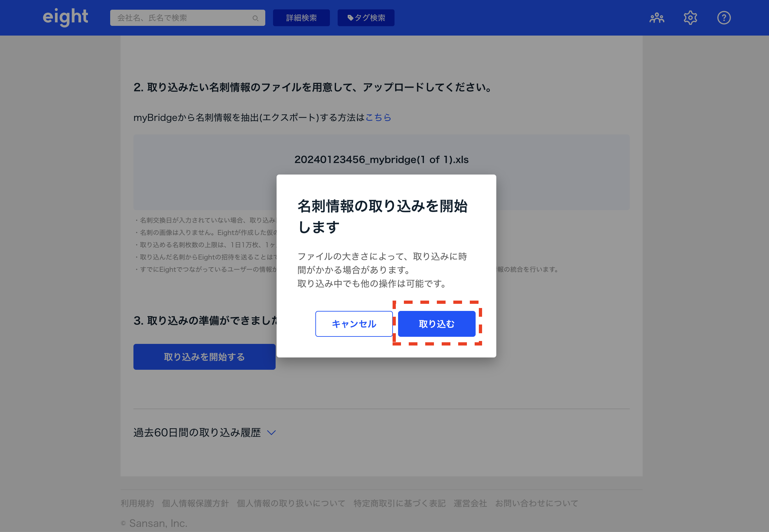
Task: Open the help question mark icon
Action: tap(724, 18)
